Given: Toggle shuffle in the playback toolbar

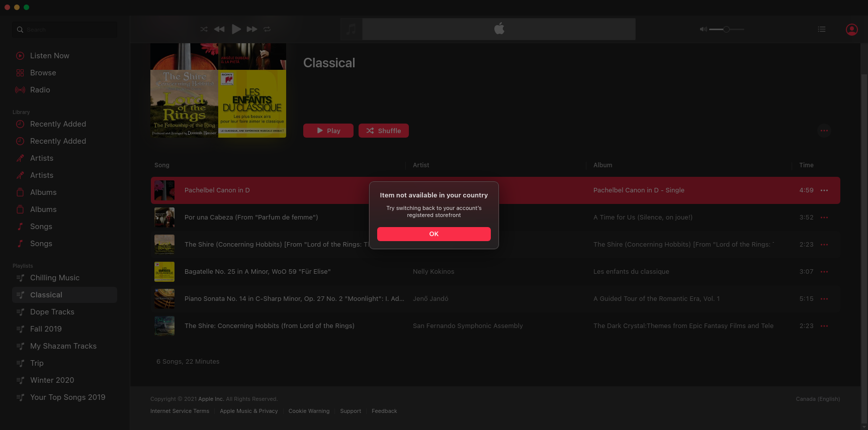Looking at the screenshot, I should (204, 29).
